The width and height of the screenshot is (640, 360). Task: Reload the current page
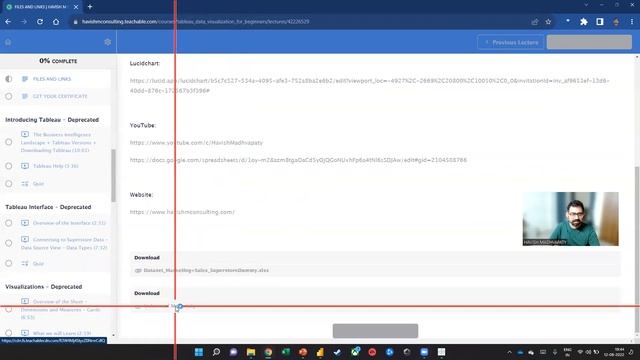pos(40,22)
